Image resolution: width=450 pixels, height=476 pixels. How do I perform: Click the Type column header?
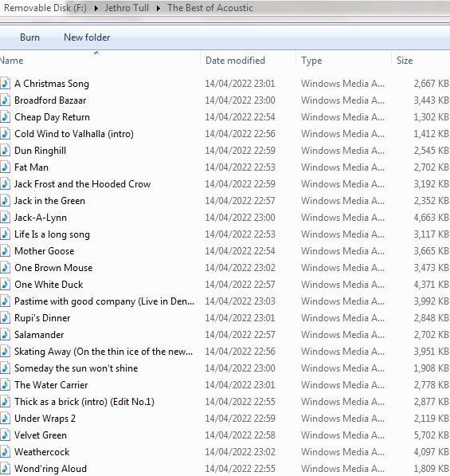(311, 61)
